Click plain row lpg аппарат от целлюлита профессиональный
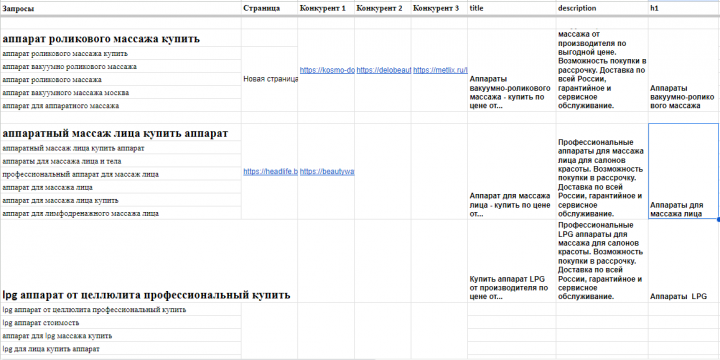This screenshot has height=360, width=720. point(121,309)
